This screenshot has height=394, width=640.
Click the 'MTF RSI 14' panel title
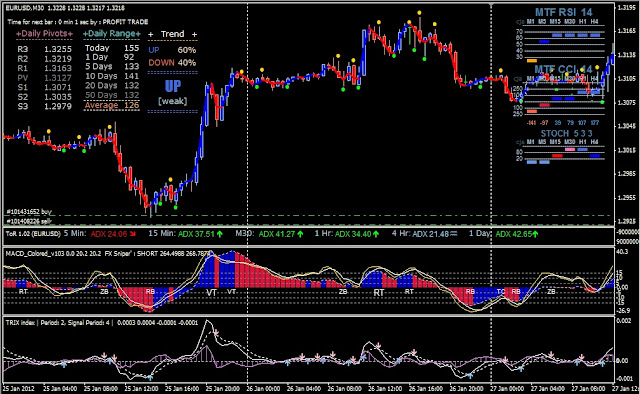pos(563,12)
